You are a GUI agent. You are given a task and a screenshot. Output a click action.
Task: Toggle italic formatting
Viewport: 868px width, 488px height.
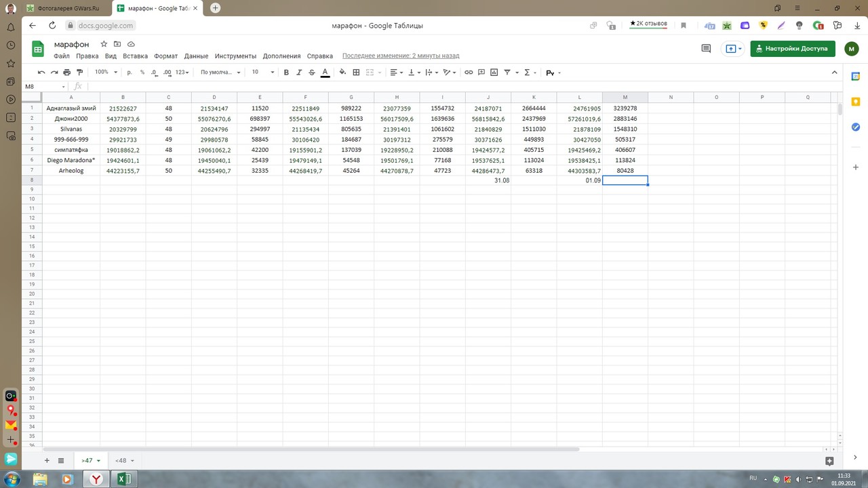(299, 72)
